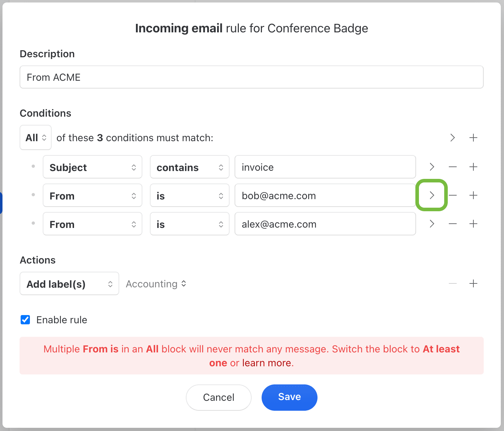Click plus icon on All conditions header
This screenshot has width=504, height=431.
click(473, 138)
